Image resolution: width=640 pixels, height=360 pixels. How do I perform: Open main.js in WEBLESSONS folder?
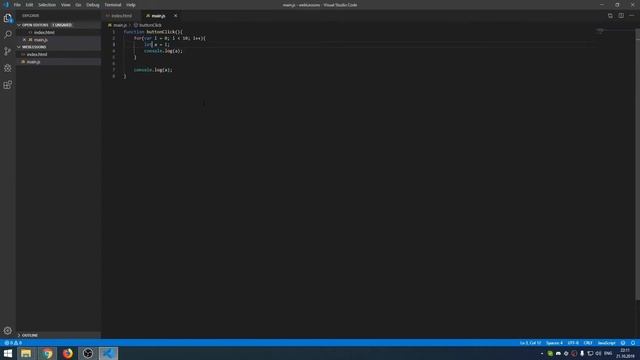(x=58, y=62)
